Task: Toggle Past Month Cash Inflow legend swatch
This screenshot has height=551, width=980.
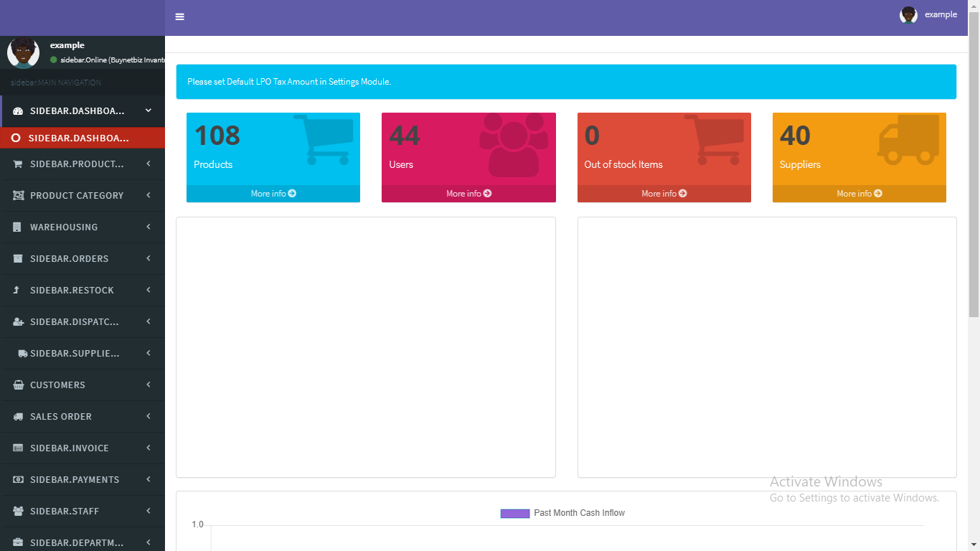Action: pyautogui.click(x=514, y=513)
